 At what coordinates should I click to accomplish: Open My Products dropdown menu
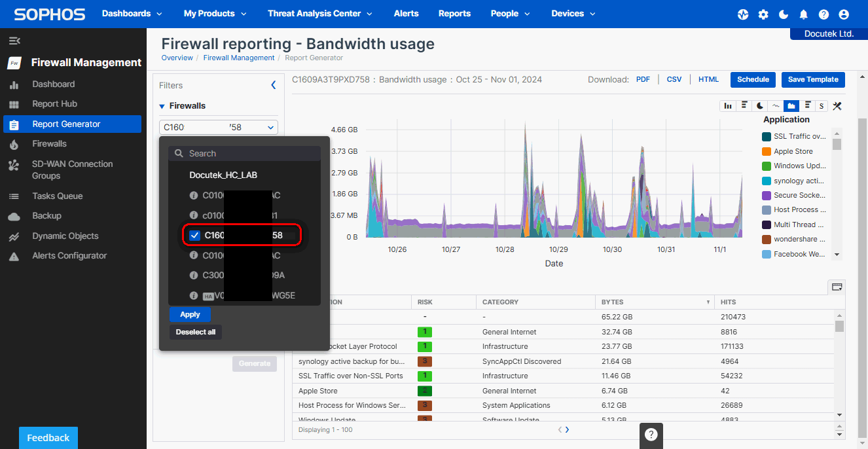(x=215, y=14)
